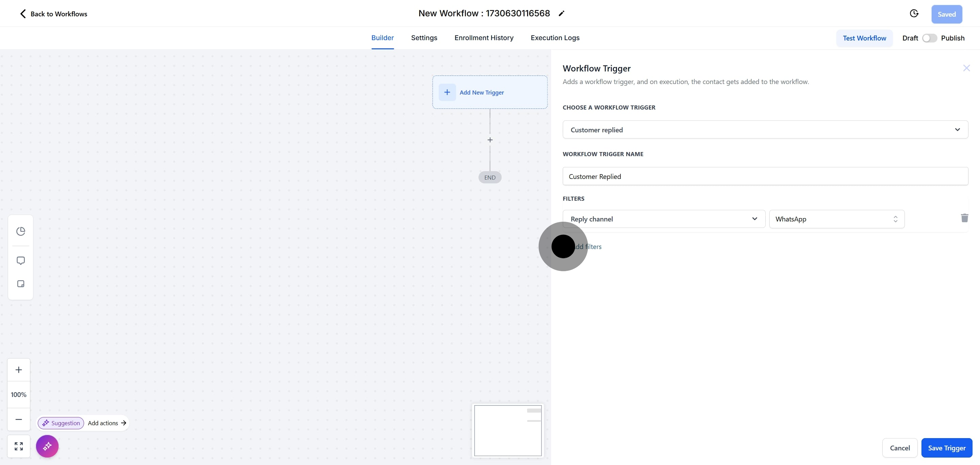
Task: Open the stats pie chart icon in left toolbar
Action: (20, 231)
